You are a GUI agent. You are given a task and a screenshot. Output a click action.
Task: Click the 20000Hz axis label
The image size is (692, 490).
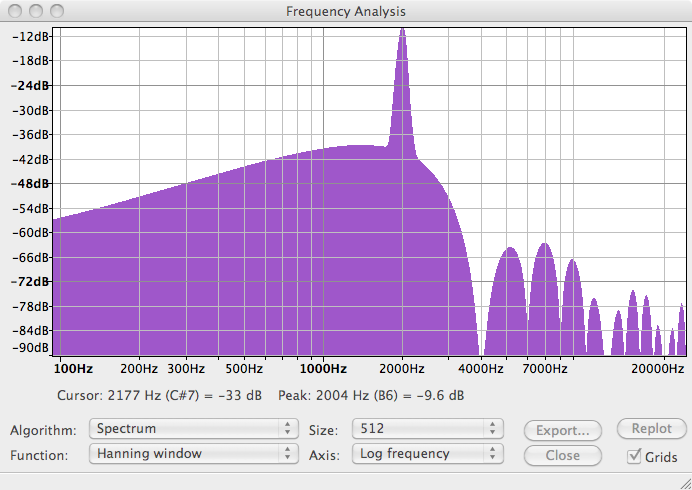click(x=658, y=369)
